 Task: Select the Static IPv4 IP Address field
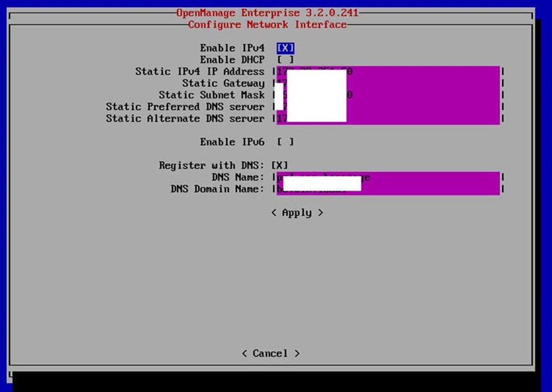click(388, 72)
